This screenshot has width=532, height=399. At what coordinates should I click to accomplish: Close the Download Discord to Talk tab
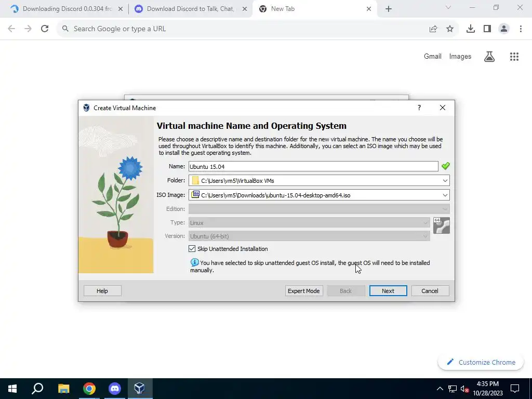[x=245, y=9]
